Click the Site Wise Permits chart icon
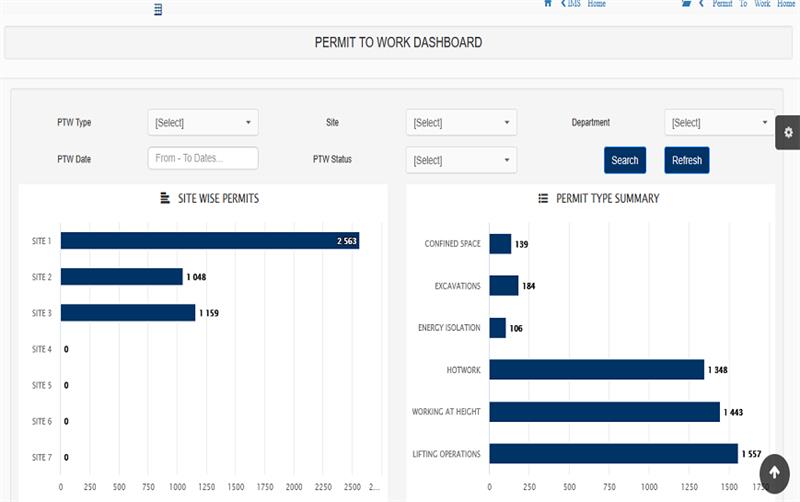This screenshot has width=800, height=502. pyautogui.click(x=165, y=198)
